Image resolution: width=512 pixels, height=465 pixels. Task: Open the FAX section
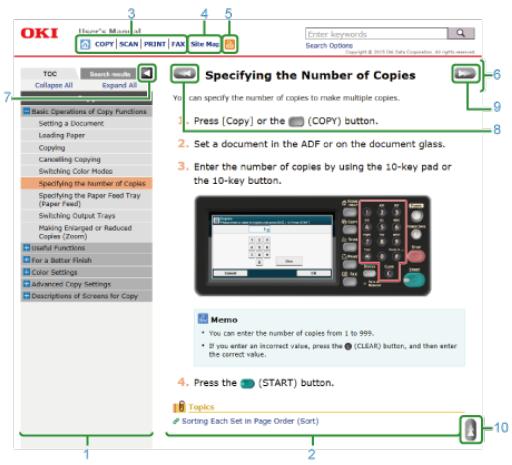pos(178,44)
